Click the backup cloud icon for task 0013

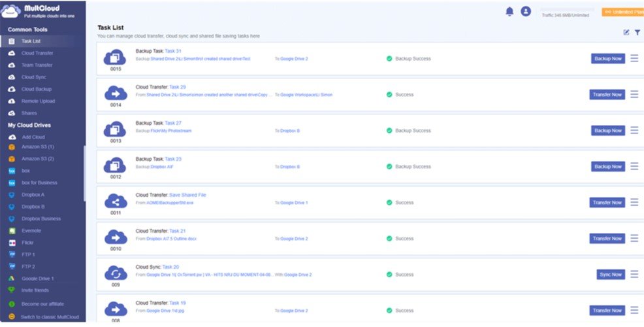point(116,129)
